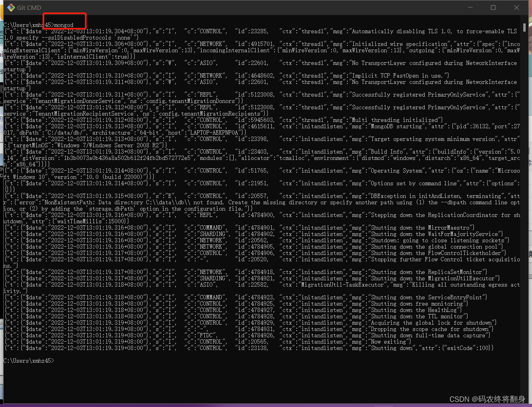Viewport: 532px width, 407px height.
Task: Click message 'MongoDB starting'
Action: (397, 126)
